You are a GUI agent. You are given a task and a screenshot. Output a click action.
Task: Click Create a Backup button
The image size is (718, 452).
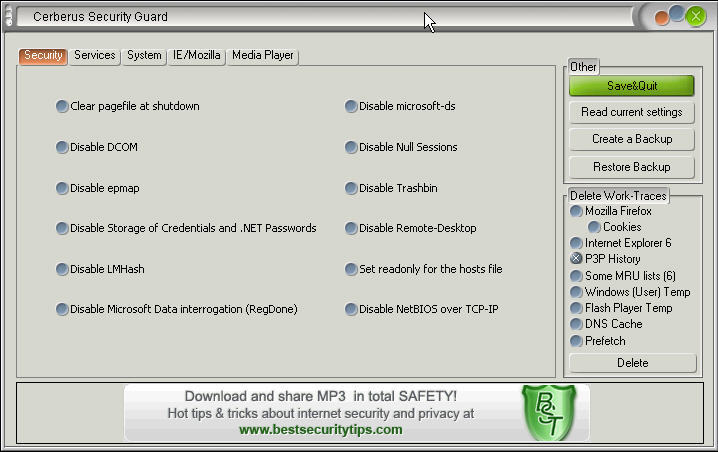[632, 139]
